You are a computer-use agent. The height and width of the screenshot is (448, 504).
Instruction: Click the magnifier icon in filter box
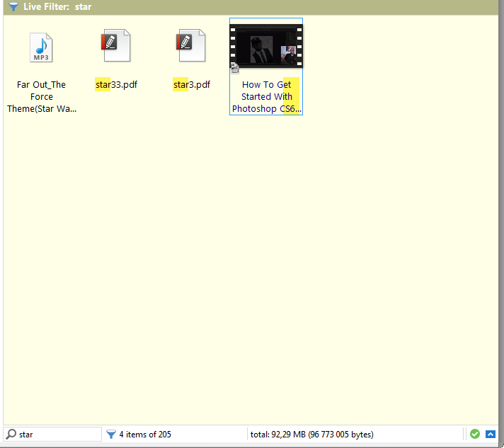(11, 434)
